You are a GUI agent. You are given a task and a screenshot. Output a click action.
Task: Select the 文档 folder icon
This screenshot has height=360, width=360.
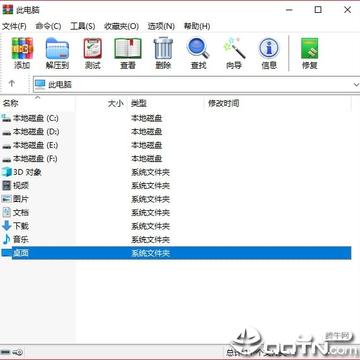(x=6, y=212)
